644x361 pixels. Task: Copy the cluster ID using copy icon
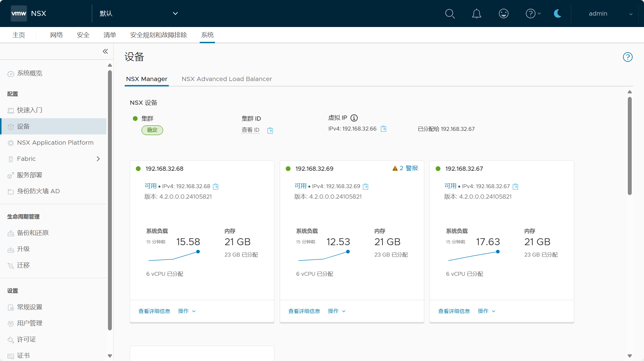[270, 130]
